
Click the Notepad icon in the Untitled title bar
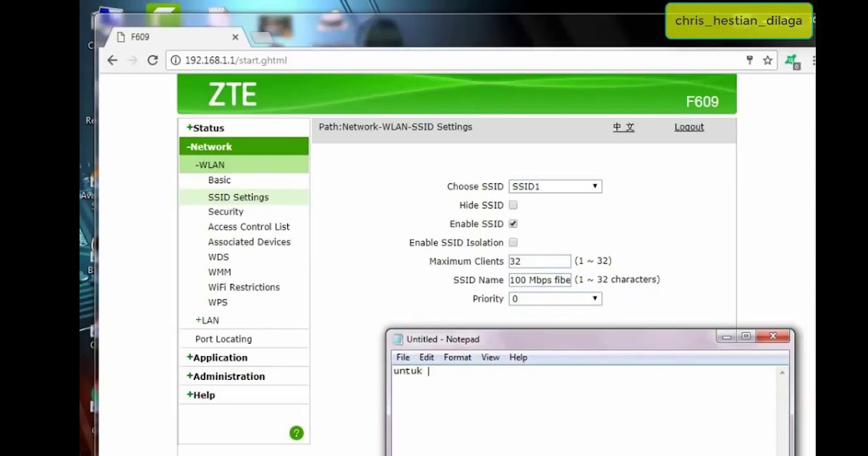(x=398, y=339)
